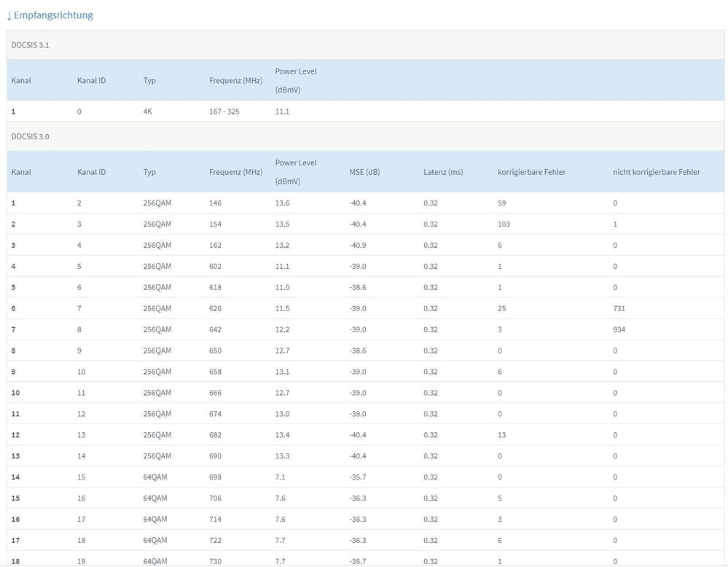Screen dimensions: 728x567
Task: Click frequency 690 cell of channel 13
Action: [x=215, y=456]
